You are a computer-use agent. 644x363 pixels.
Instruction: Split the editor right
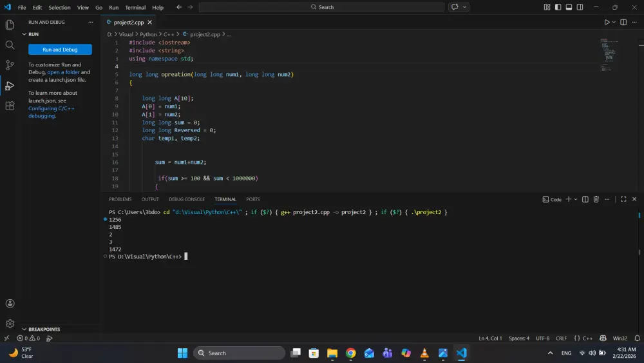point(623,22)
